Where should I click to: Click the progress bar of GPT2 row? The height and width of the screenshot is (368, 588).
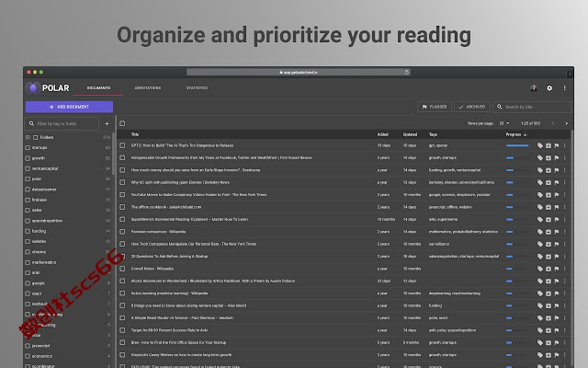(x=517, y=145)
